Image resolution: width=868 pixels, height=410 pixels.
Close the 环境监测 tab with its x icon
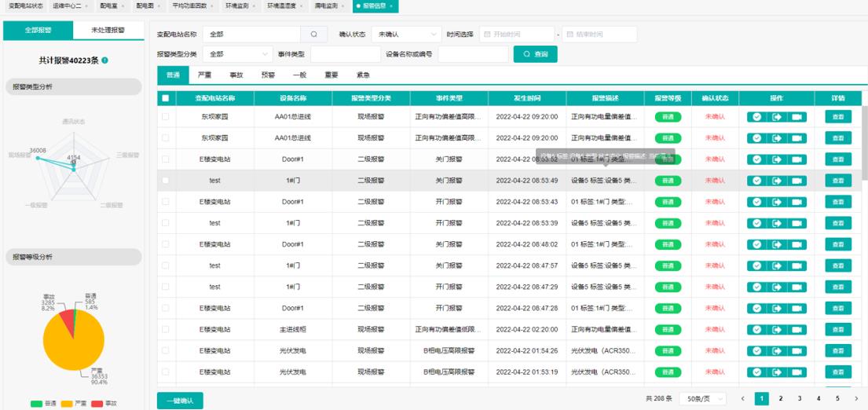click(x=255, y=6)
